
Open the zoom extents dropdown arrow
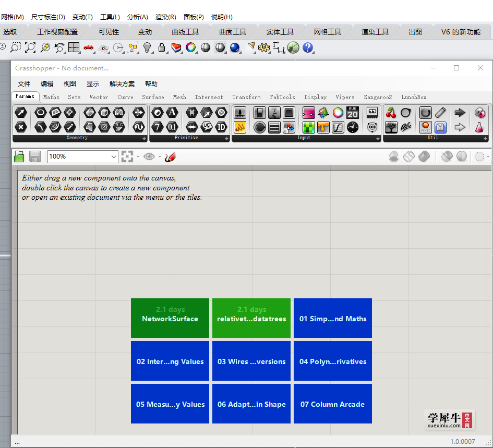point(138,156)
